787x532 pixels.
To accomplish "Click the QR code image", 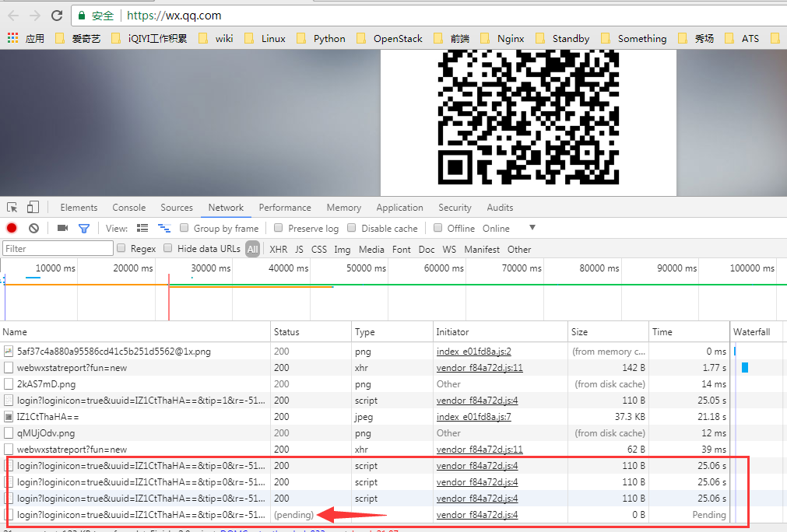I will pyautogui.click(x=528, y=117).
